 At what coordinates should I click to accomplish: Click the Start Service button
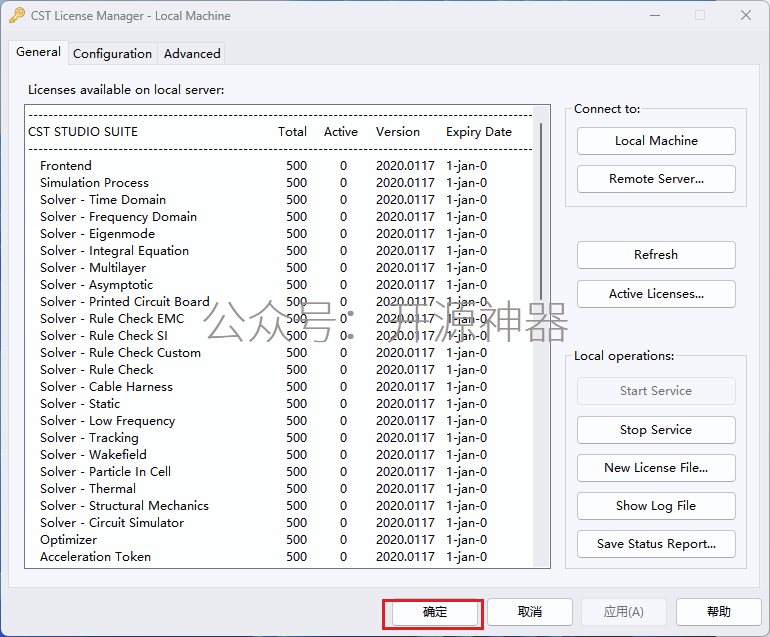tap(656, 391)
